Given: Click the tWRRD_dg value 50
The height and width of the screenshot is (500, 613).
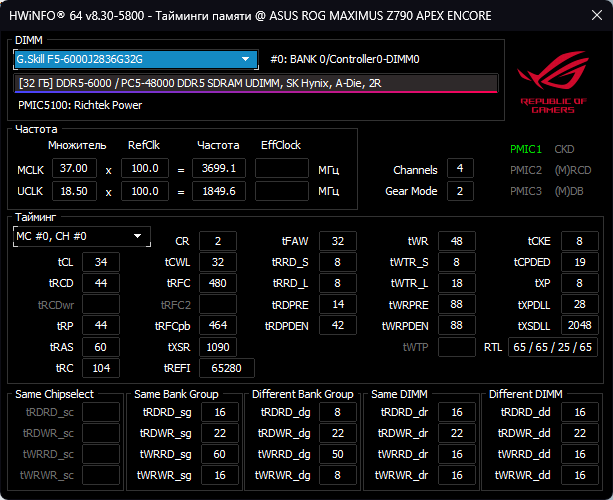Looking at the screenshot, I should (338, 454).
